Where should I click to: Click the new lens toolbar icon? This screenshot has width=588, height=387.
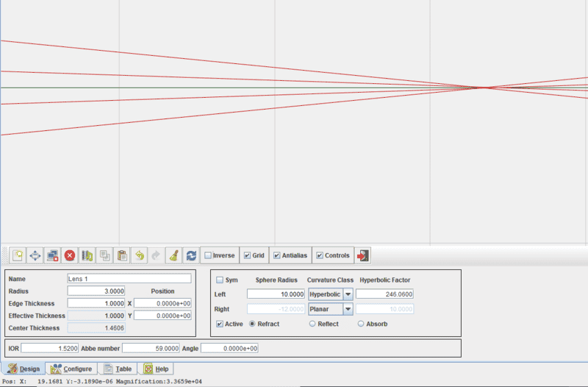point(17,255)
